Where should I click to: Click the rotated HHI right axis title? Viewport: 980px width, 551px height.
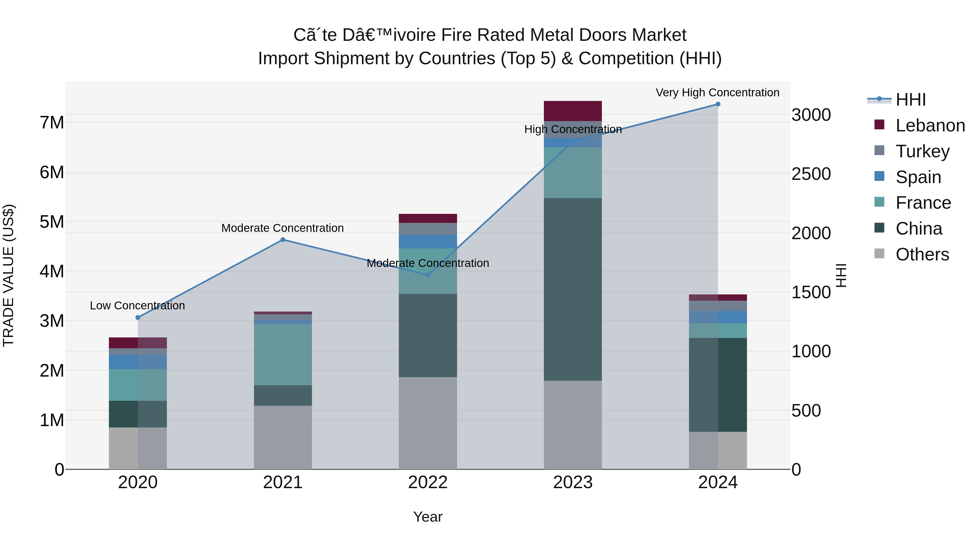(841, 275)
